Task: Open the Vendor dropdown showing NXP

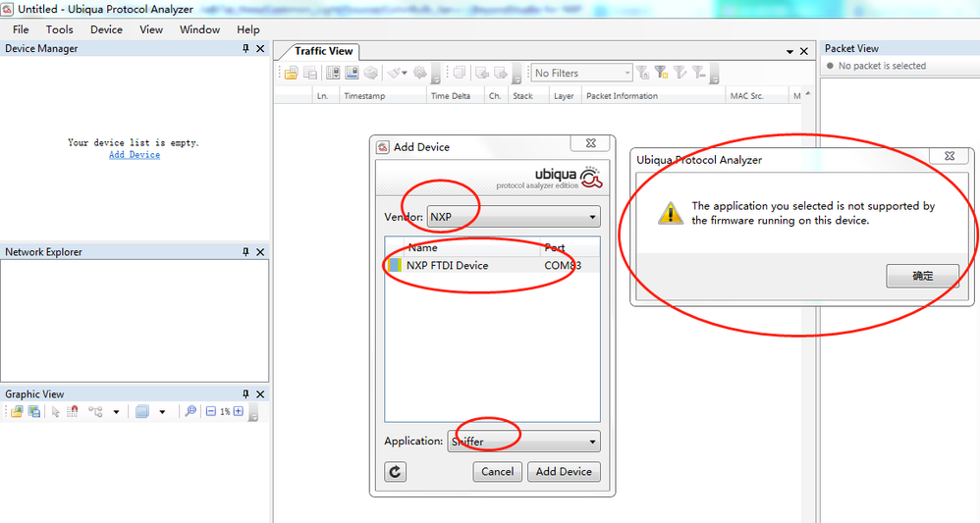Action: tap(514, 217)
